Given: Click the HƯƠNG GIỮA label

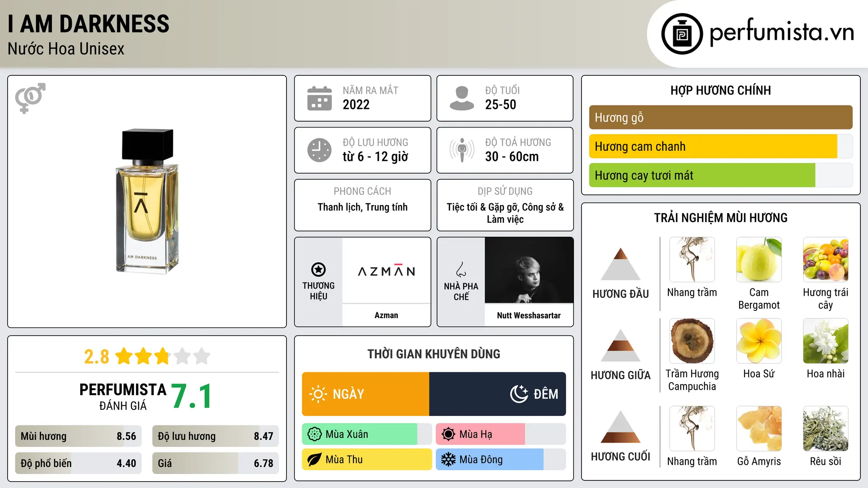Looking at the screenshot, I should 620,375.
